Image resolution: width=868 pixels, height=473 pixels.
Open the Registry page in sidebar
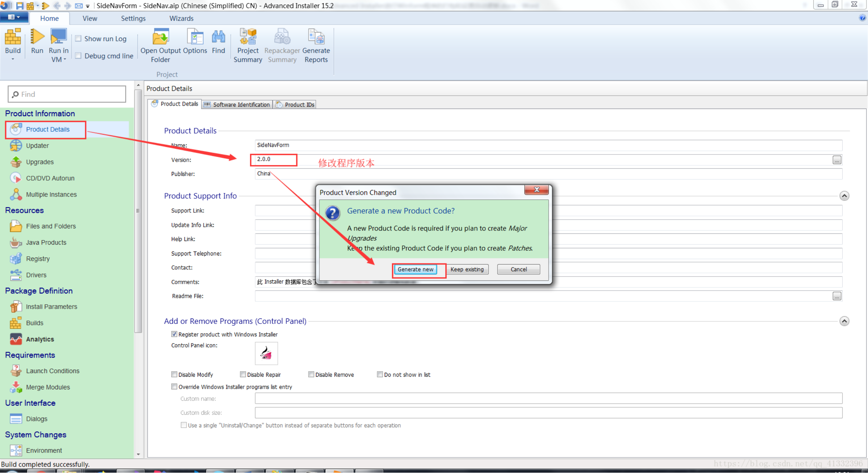(x=38, y=259)
